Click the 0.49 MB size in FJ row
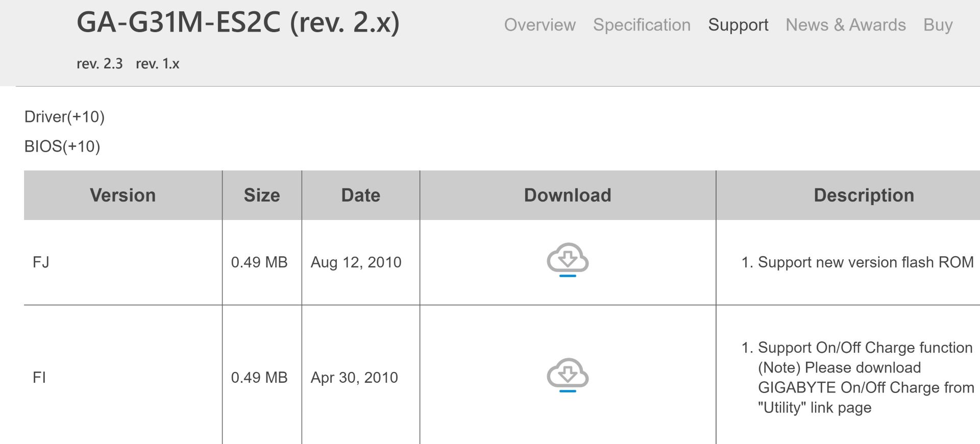Viewport: 980px width, 444px height. click(x=259, y=262)
